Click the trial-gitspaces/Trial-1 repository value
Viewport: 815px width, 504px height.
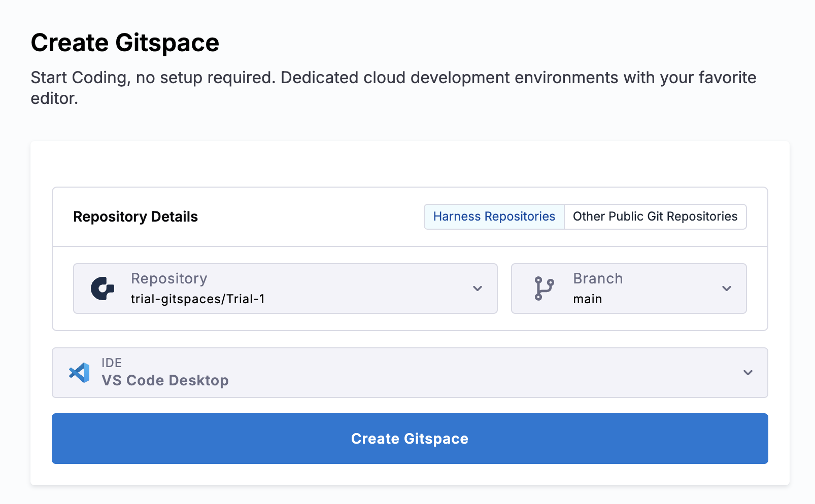[197, 299]
